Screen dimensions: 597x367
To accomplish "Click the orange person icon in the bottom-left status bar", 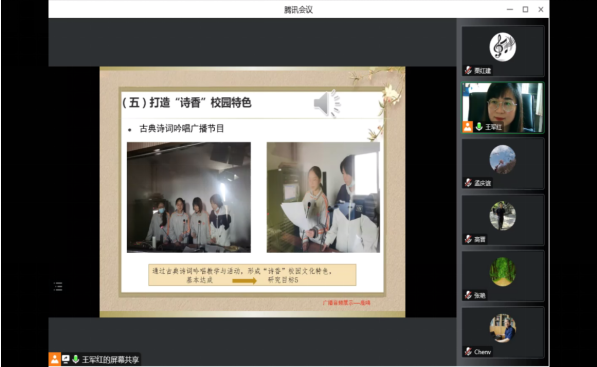I will tap(54, 359).
